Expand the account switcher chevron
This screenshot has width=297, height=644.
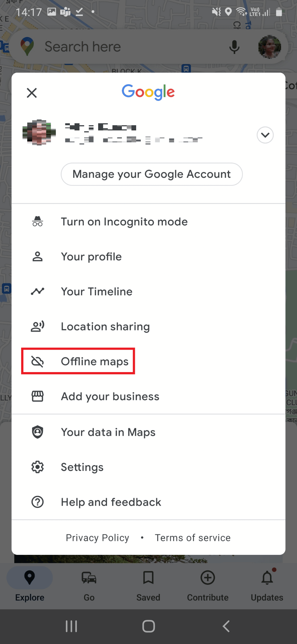click(265, 135)
